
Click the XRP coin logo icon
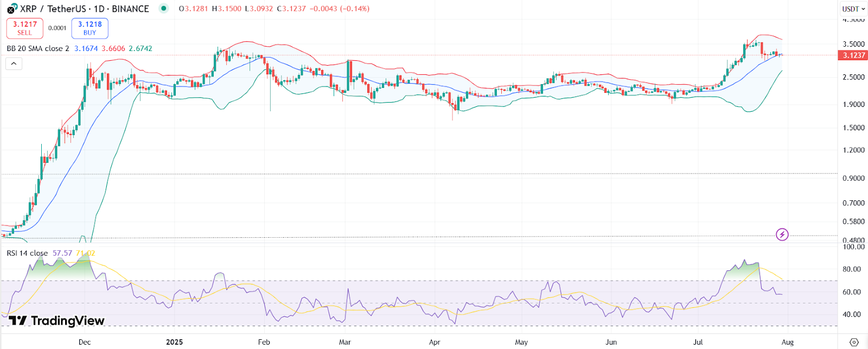[12, 8]
